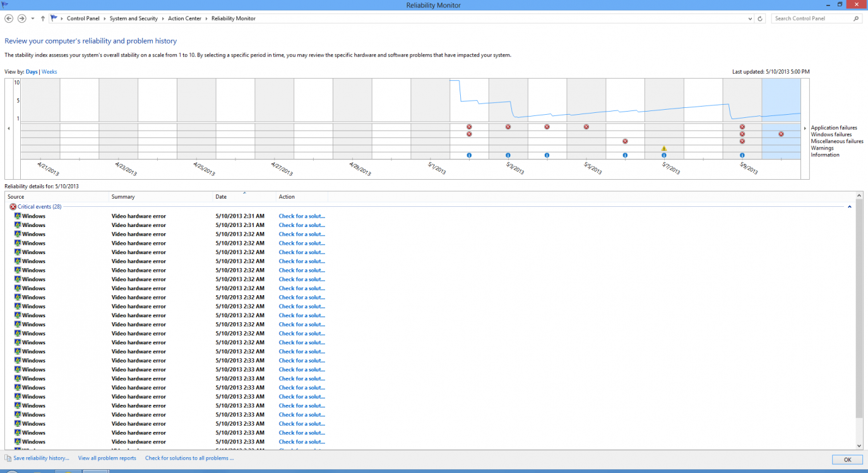Select application failure icon for May 4

point(547,127)
